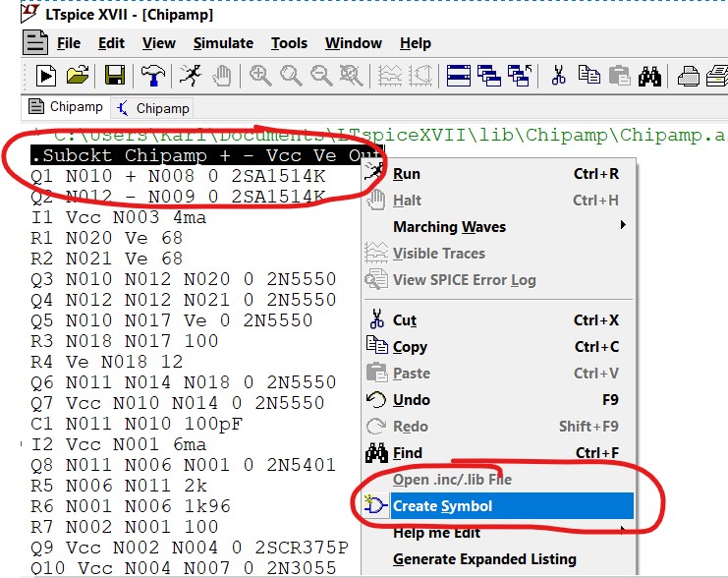Click the LTspice title bar logo
The width and height of the screenshot is (728, 578).
[30, 14]
